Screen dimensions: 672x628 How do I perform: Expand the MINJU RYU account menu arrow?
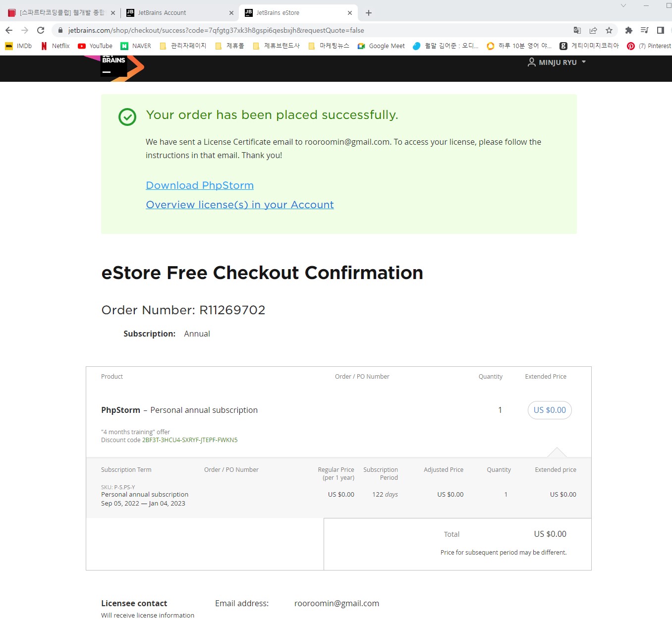pyautogui.click(x=584, y=62)
